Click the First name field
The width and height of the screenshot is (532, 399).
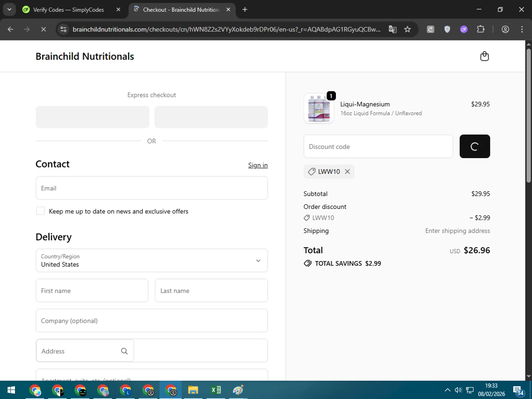[92, 290]
